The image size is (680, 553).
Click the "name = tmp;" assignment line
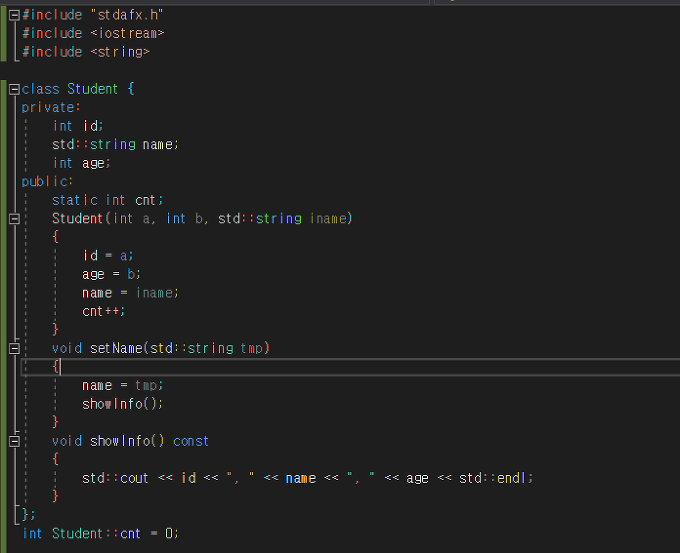click(x=123, y=385)
